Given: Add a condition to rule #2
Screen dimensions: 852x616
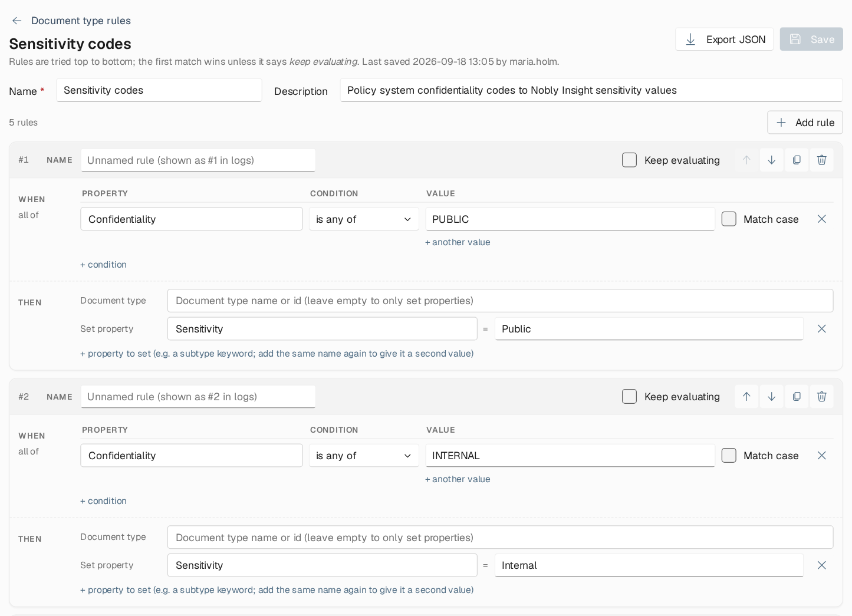Looking at the screenshot, I should click(x=104, y=501).
